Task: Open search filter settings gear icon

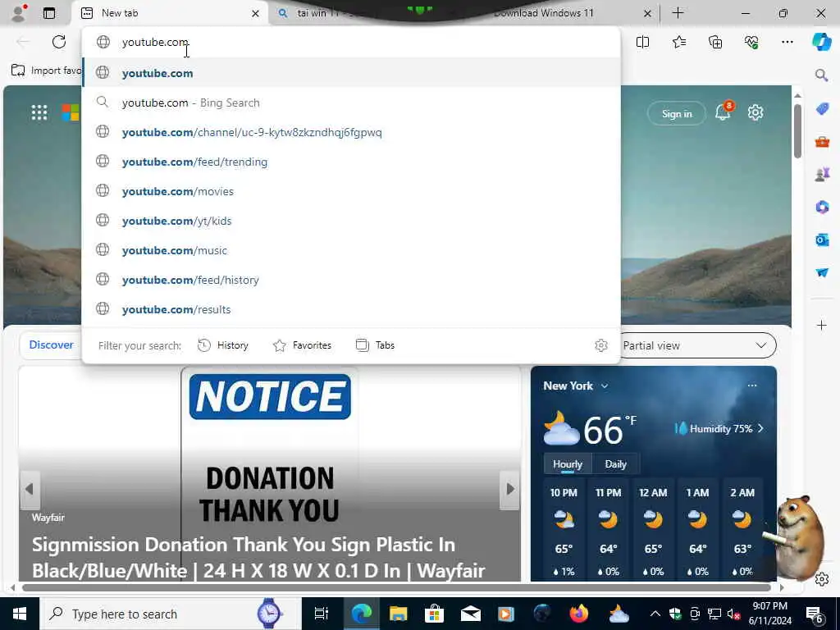Action: (601, 345)
